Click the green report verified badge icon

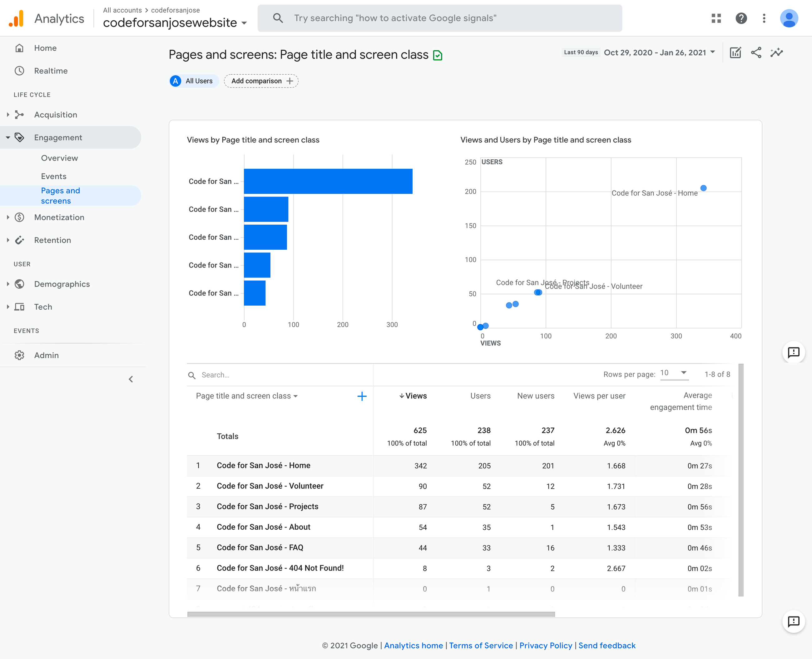(438, 55)
